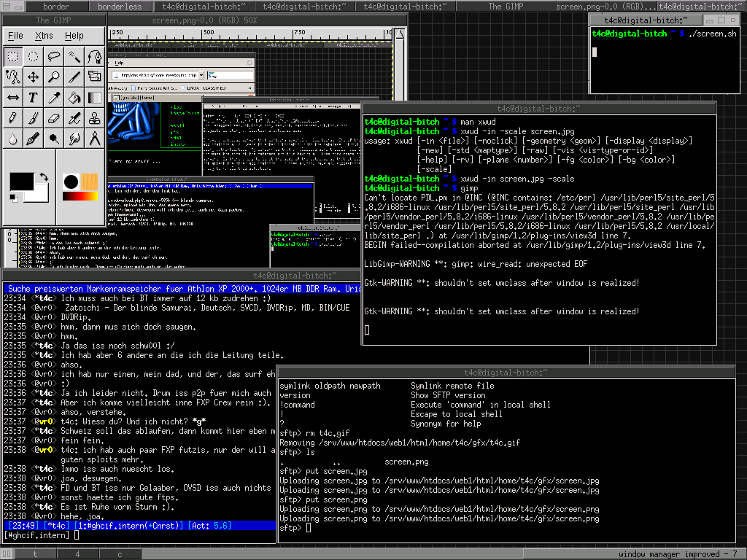Screen dimensions: 747x560
Task: Select workspace 'c' in bottom bar
Action: click(120, 554)
